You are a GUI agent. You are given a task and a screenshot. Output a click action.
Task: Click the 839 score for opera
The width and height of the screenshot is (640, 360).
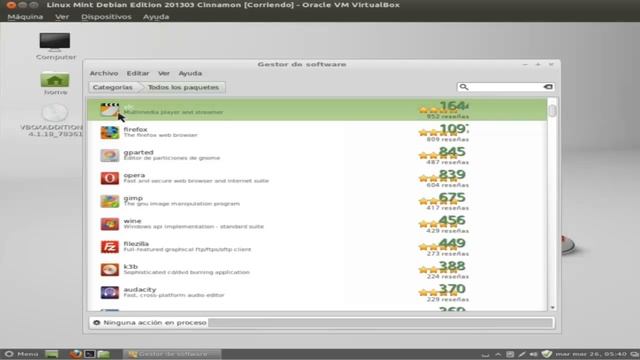[x=452, y=175]
